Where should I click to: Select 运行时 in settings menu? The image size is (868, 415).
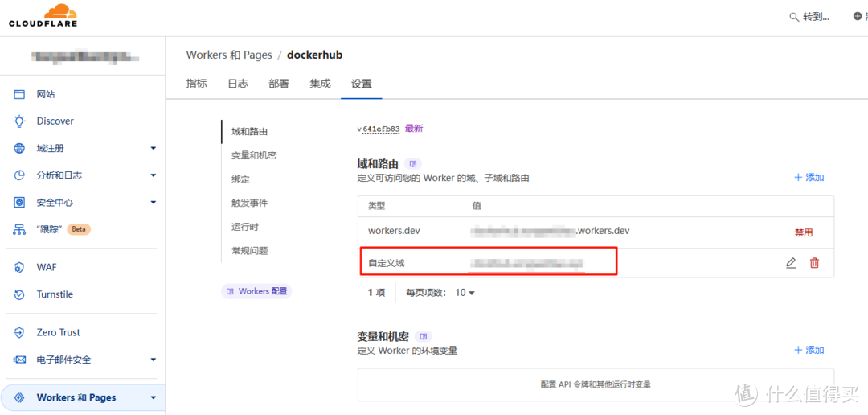click(245, 227)
